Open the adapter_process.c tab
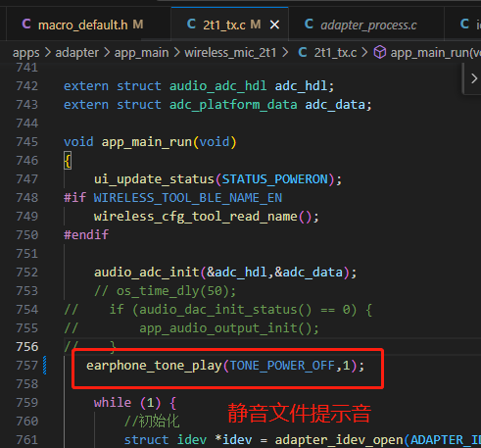 pos(368,25)
